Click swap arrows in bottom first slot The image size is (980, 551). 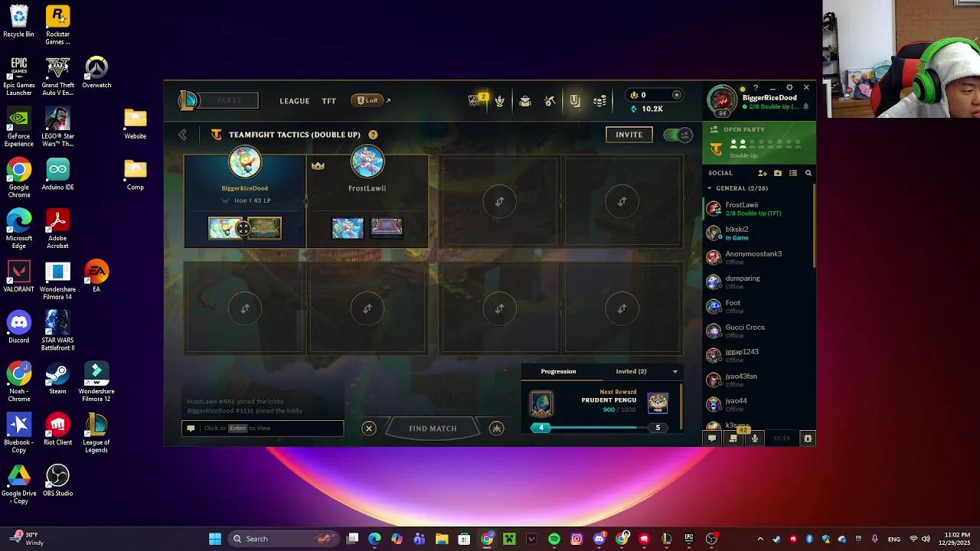(x=245, y=308)
